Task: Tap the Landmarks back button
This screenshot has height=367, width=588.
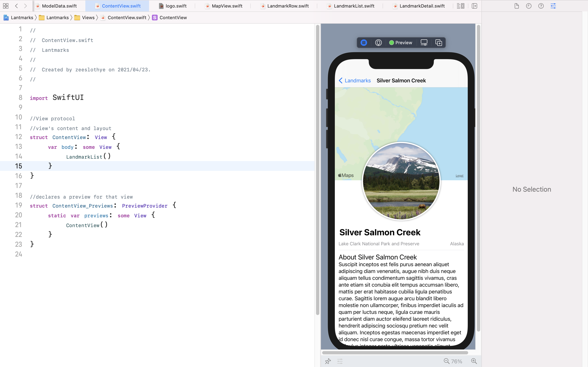Action: click(355, 81)
